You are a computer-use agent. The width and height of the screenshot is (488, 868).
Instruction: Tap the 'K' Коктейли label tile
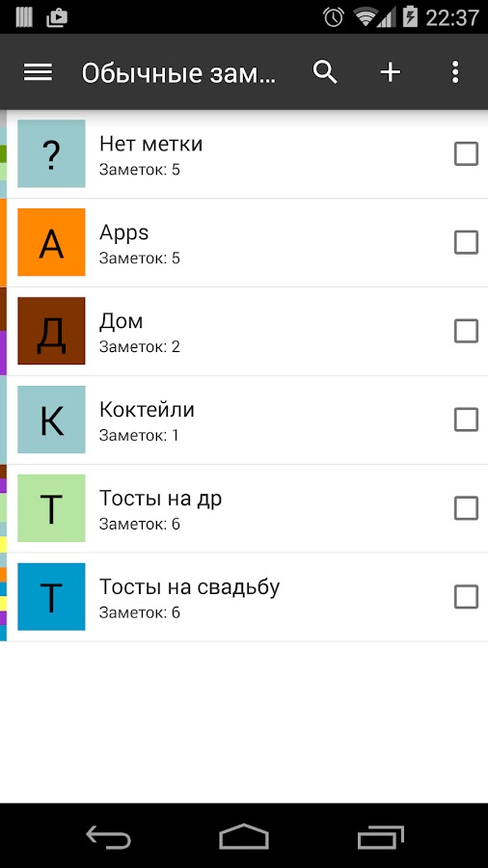tap(51, 420)
